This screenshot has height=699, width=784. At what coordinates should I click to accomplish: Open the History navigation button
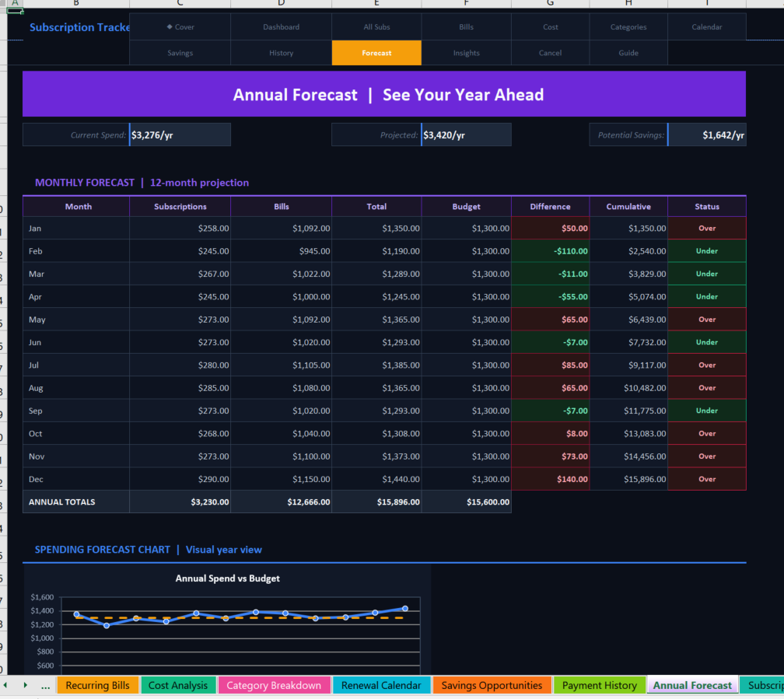[x=281, y=53]
